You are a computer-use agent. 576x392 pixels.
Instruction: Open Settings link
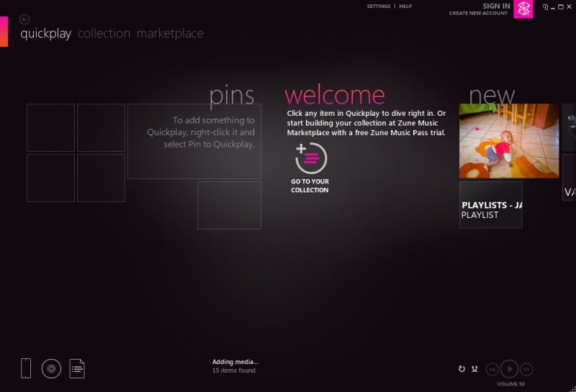pos(378,6)
